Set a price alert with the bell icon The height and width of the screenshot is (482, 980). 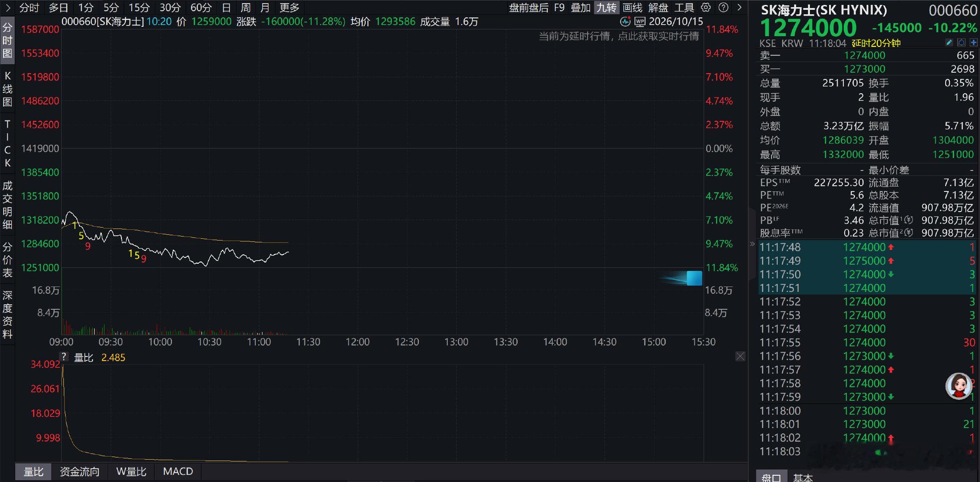click(961, 43)
